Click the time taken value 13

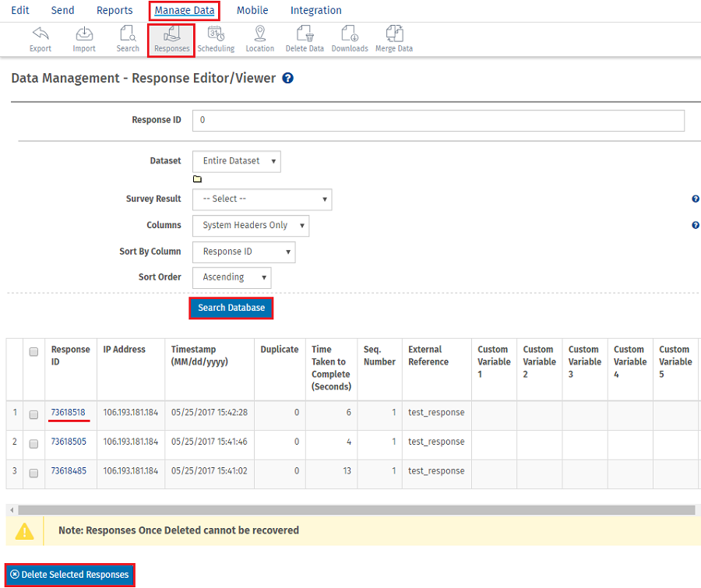pyautogui.click(x=347, y=471)
